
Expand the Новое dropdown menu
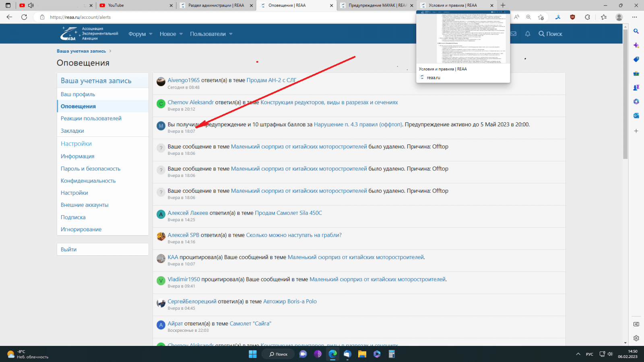click(x=171, y=34)
